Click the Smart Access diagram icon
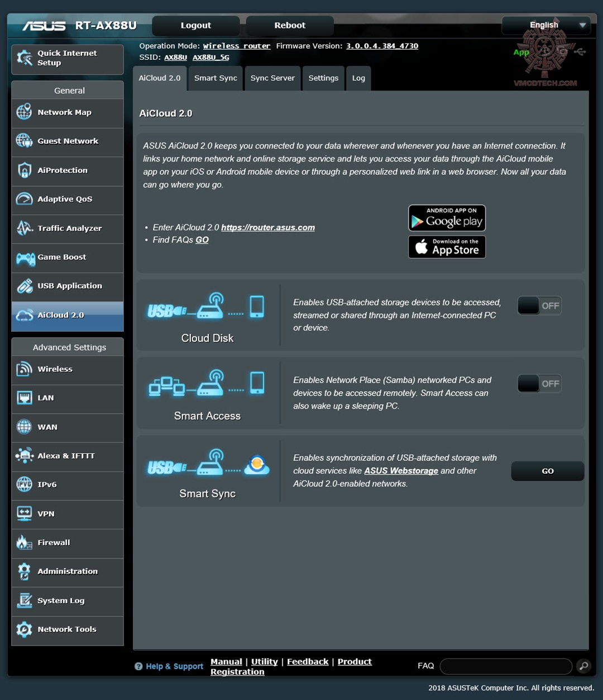Image resolution: width=603 pixels, height=700 pixels. coord(206,384)
